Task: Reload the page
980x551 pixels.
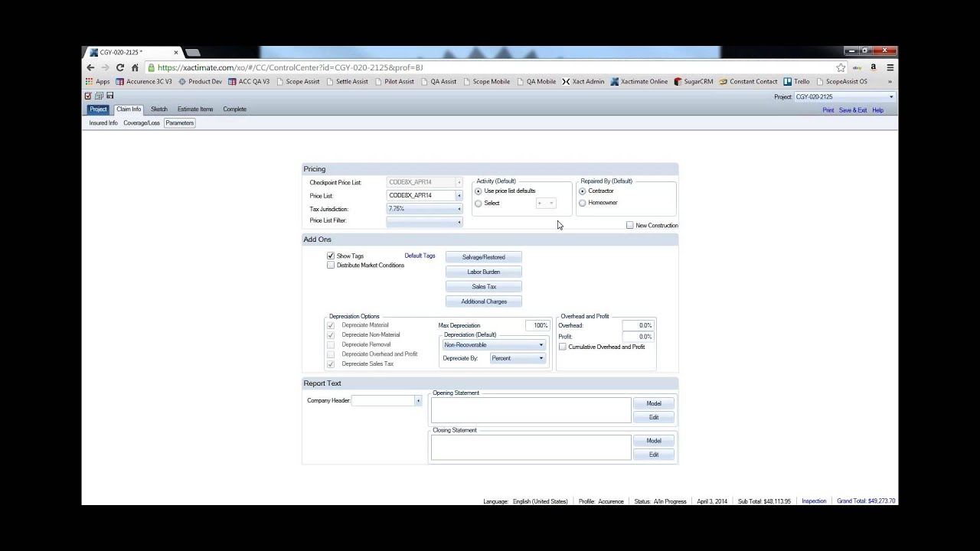Action: [119, 67]
